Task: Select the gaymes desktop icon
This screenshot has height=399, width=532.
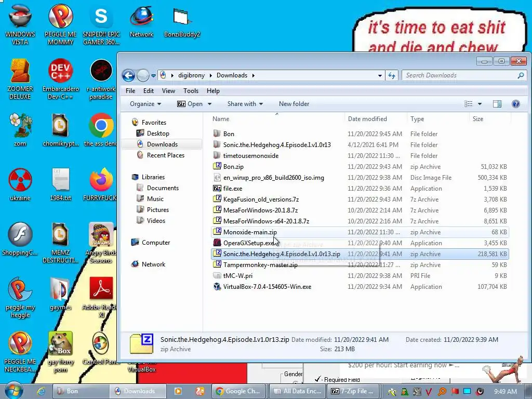Action: point(60,294)
